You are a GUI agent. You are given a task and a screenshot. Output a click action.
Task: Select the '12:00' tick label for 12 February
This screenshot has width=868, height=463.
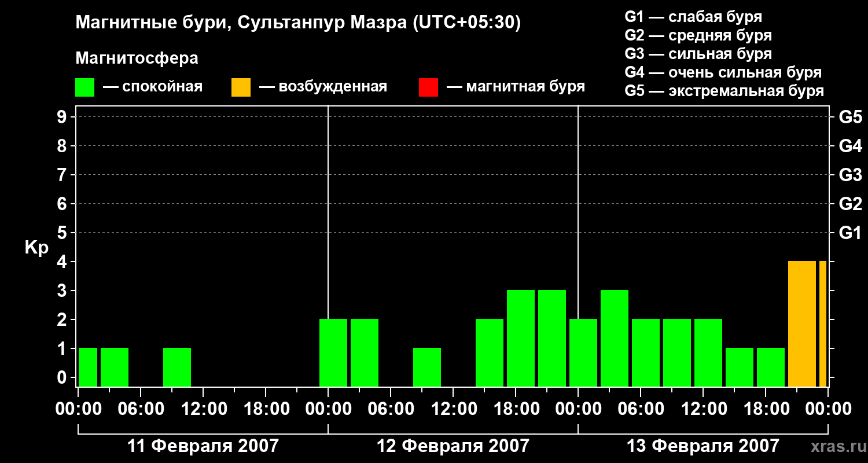(454, 409)
